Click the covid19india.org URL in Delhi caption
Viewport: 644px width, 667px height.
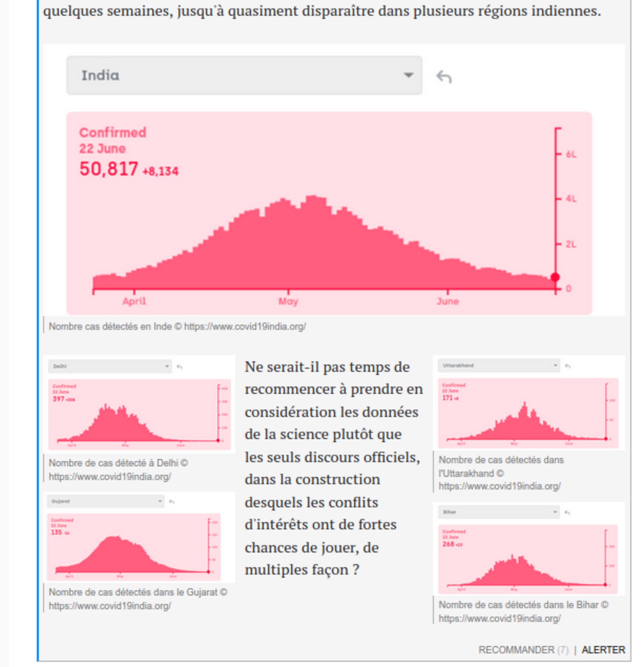pos(109,476)
